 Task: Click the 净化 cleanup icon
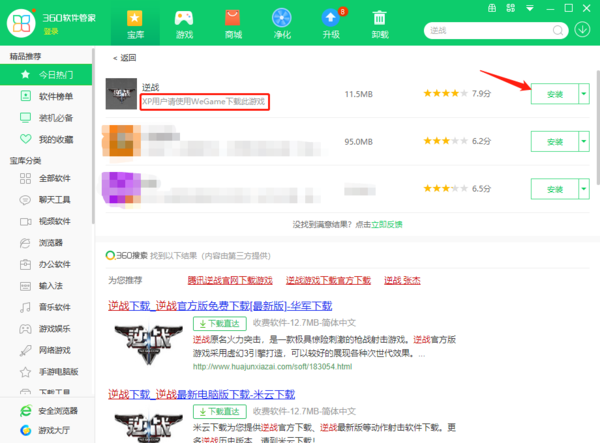tap(281, 18)
